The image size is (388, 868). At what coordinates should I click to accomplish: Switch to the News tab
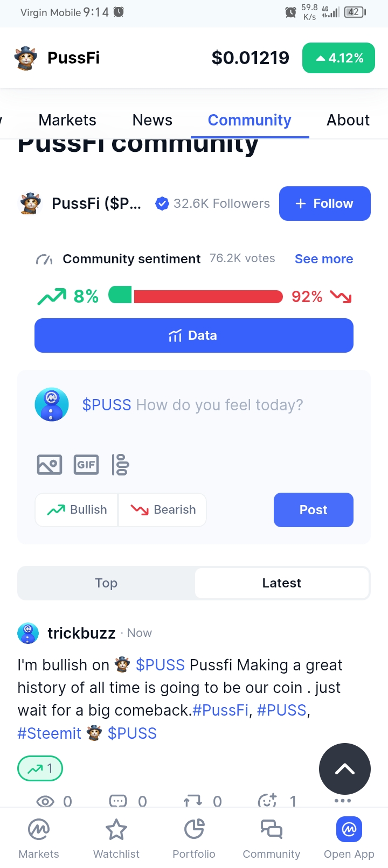(153, 120)
